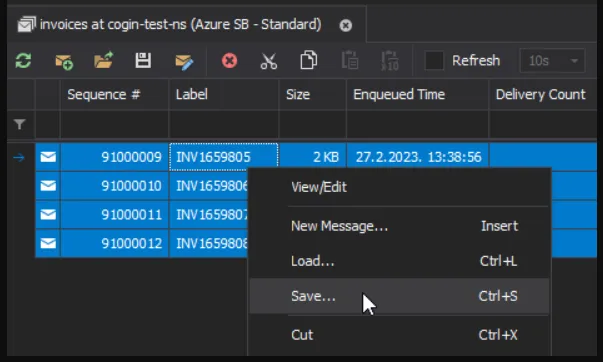Click the load from folder icon
The height and width of the screenshot is (362, 603).
coord(103,60)
